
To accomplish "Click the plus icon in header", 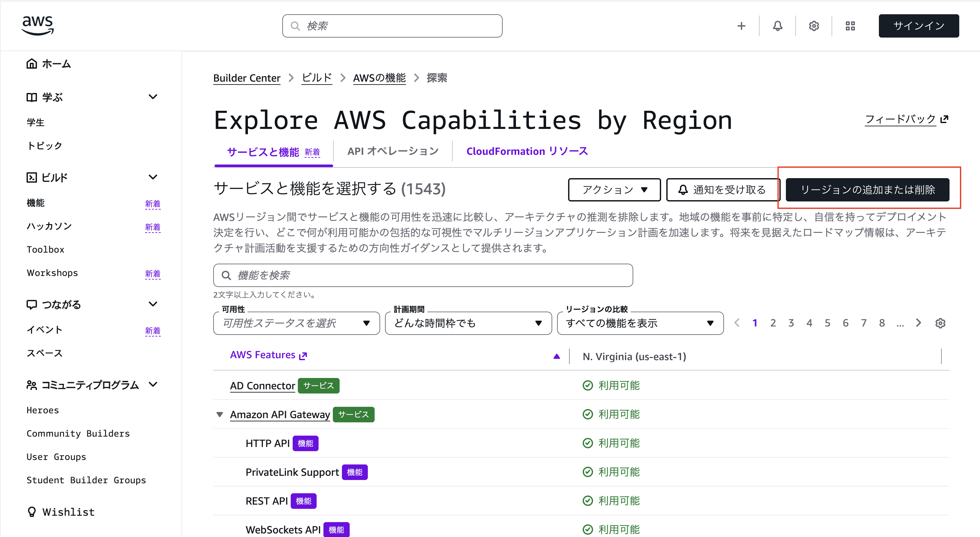I will pyautogui.click(x=741, y=26).
